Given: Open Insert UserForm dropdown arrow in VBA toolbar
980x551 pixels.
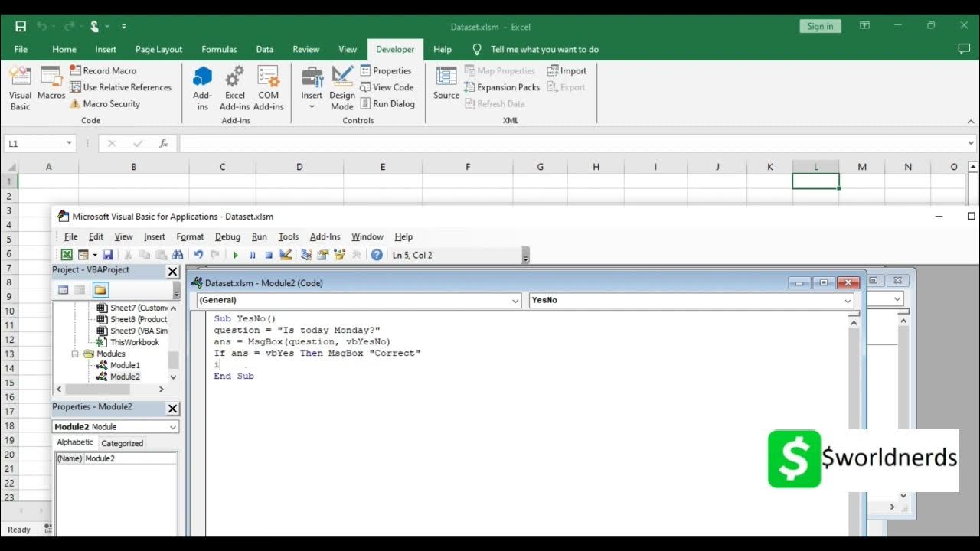Looking at the screenshot, I should (x=95, y=255).
